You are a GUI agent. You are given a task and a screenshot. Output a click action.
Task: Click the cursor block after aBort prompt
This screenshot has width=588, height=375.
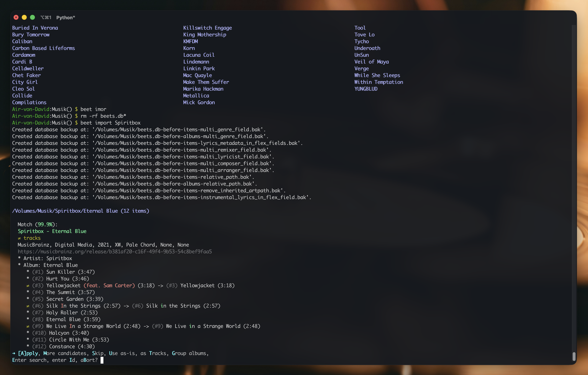(x=102, y=360)
